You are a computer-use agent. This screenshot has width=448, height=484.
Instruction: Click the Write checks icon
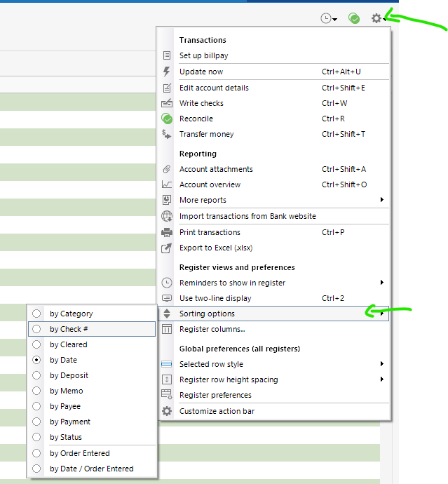coord(167,103)
